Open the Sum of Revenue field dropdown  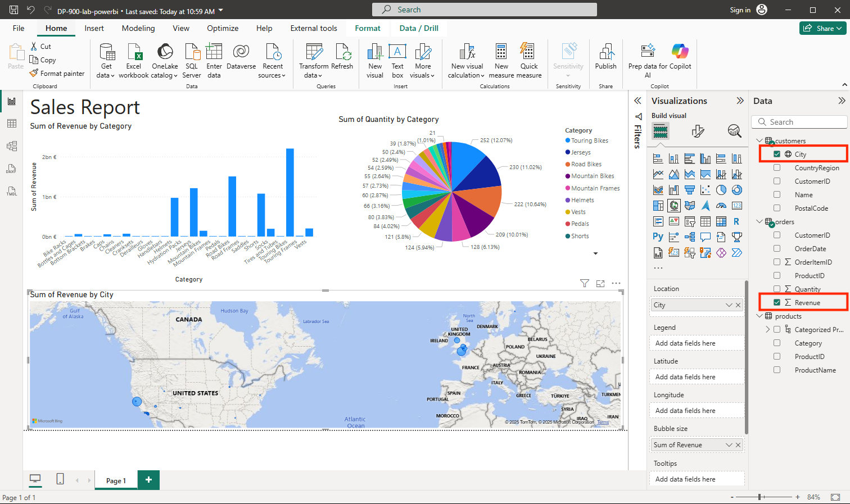click(x=729, y=445)
